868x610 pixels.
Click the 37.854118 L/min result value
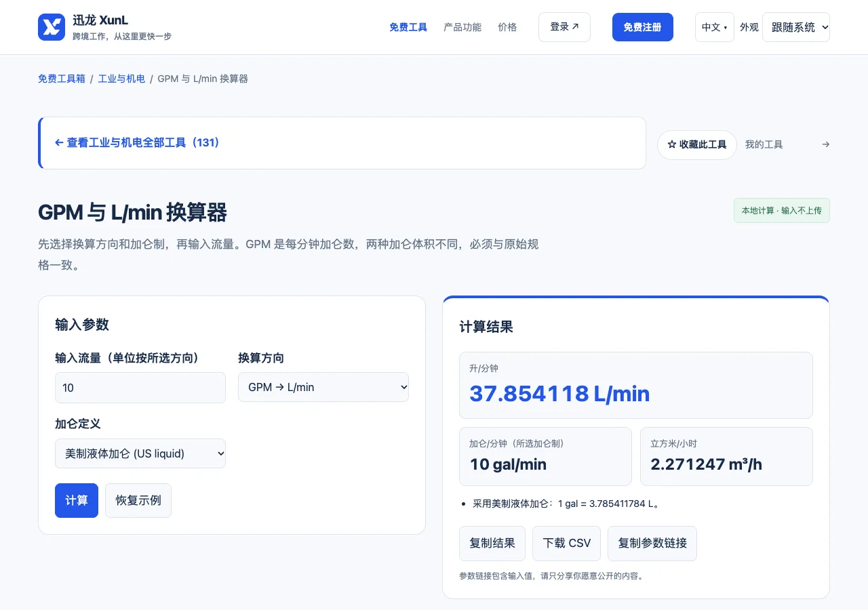tap(559, 393)
